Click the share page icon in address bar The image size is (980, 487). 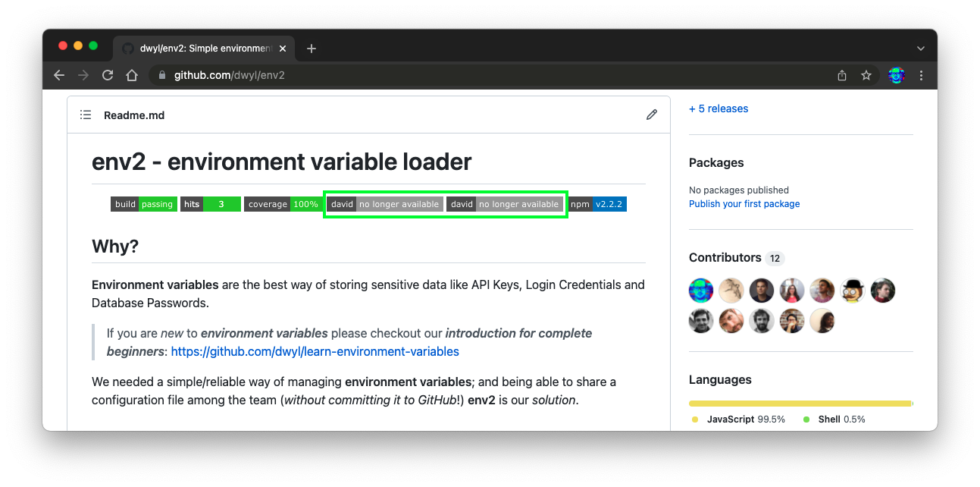click(842, 75)
